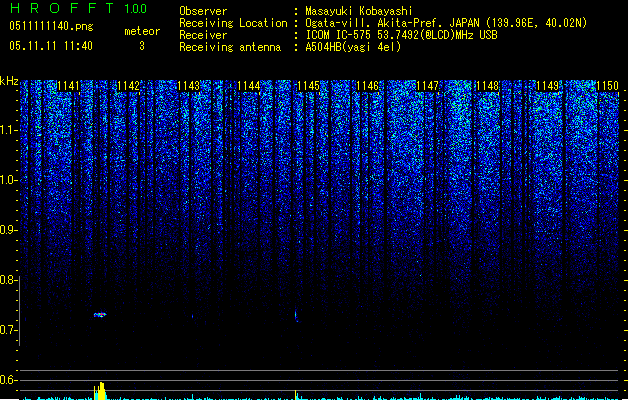Click the 'Observer' field label
This screenshot has height=400, width=629.
point(203,11)
